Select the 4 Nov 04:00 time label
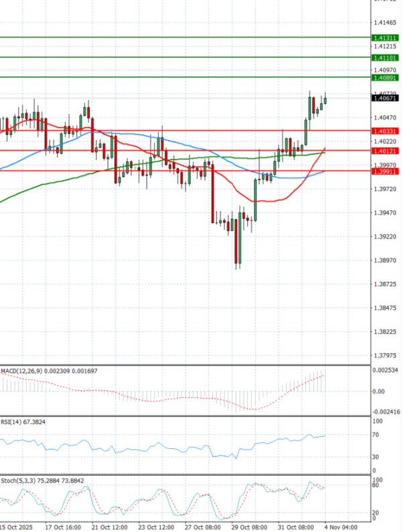The width and height of the screenshot is (402, 532). [x=343, y=527]
